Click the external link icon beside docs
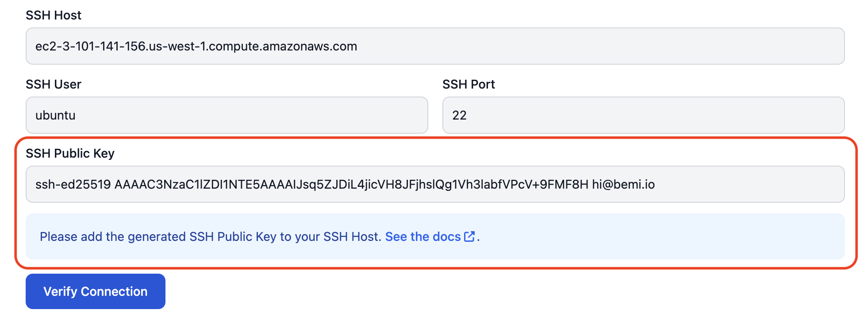Screen dimensions: 868x333 click(469, 236)
